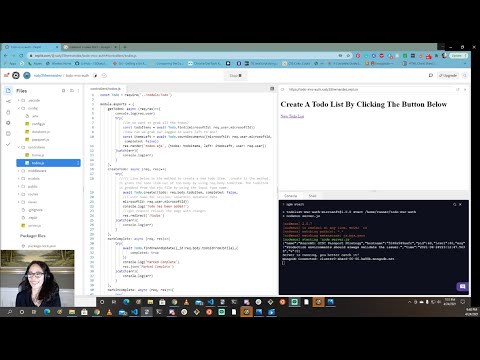This screenshot has width=480, height=360.
Task: Open the todos.js row options dots
Action: [78, 163]
